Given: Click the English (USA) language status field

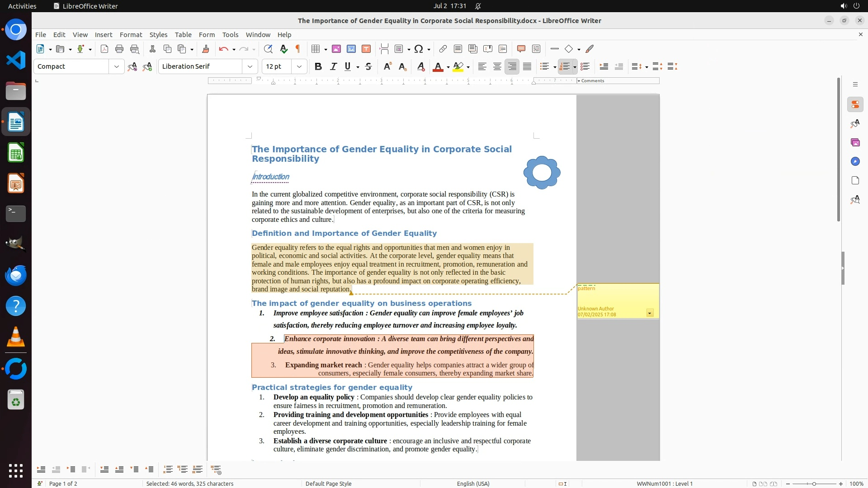Looking at the screenshot, I should 473,483.
